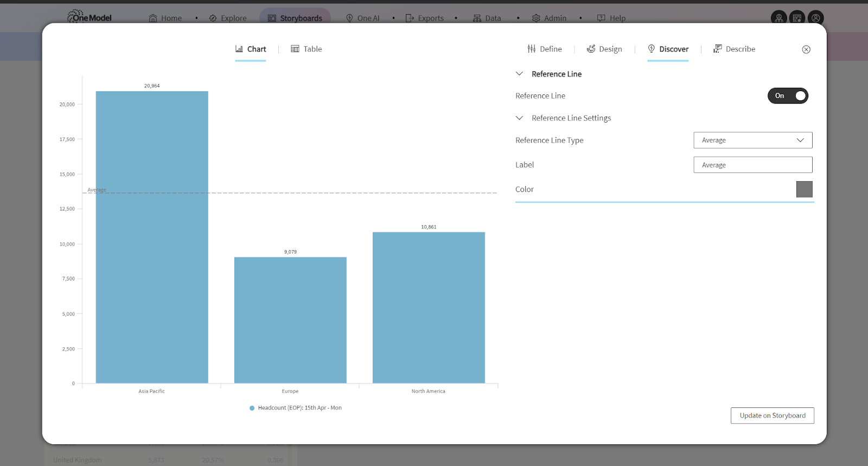Viewport: 868px width, 466px height.
Task: Collapse the Reference Line Settings section
Action: (x=519, y=118)
